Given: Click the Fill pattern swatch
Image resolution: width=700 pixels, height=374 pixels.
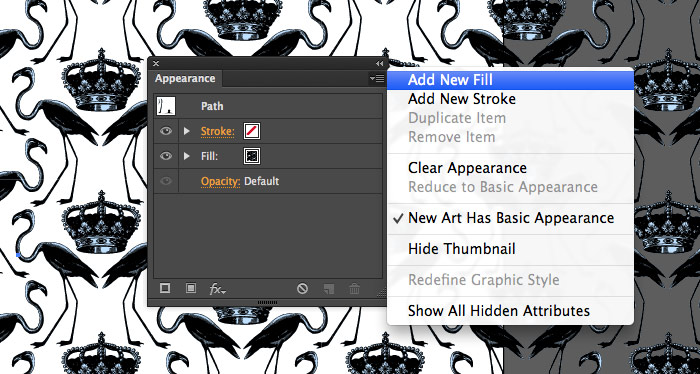Looking at the screenshot, I should (252, 156).
